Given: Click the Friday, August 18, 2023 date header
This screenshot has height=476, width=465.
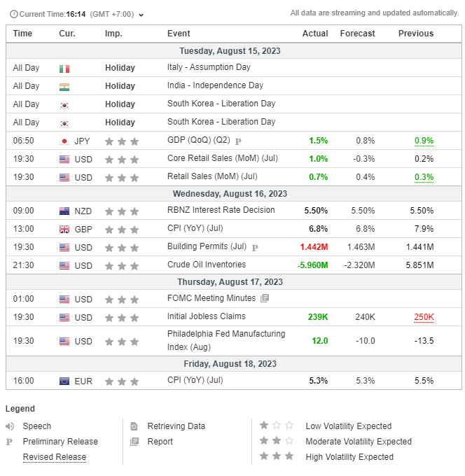Looking at the screenshot, I should point(230,364).
